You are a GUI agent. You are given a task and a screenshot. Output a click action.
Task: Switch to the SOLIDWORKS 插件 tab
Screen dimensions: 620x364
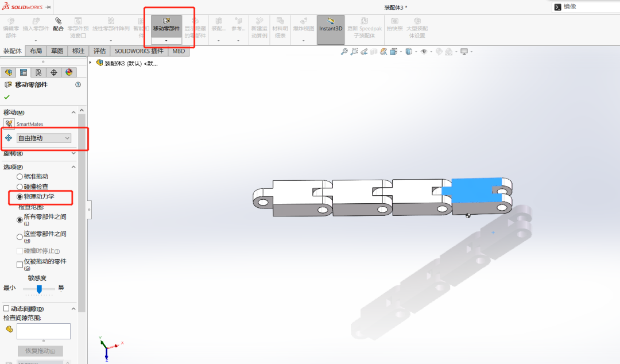pyautogui.click(x=139, y=51)
